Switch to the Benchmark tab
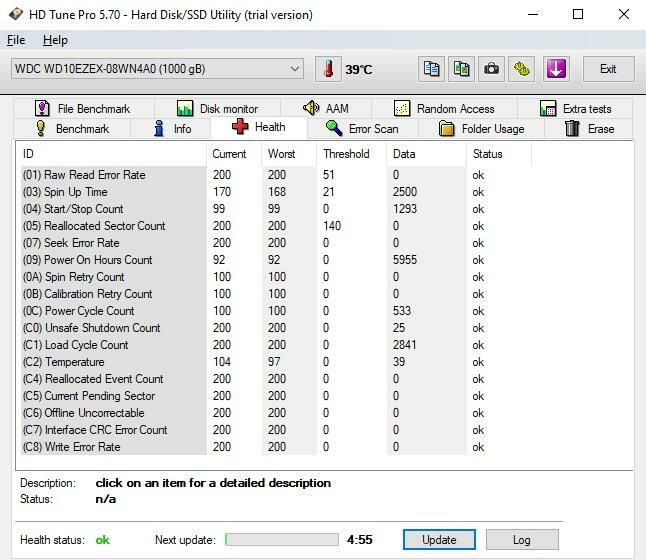646x560 pixels. tap(72, 129)
